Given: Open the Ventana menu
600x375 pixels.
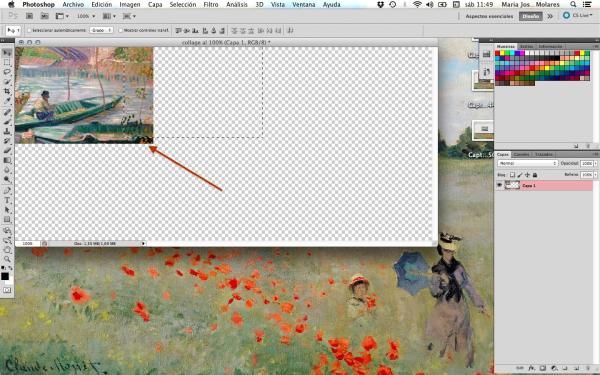Looking at the screenshot, I should [303, 5].
